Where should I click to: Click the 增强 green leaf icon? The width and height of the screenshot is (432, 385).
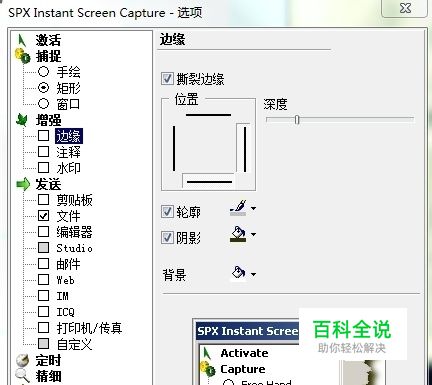pyautogui.click(x=22, y=120)
